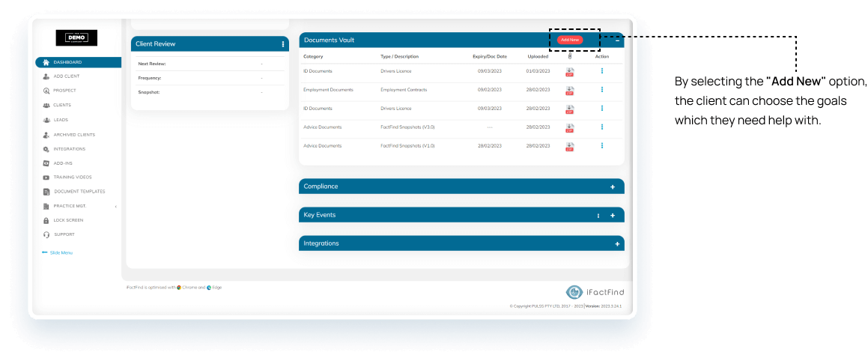Click the Training Videos play icon
This screenshot has height=361, width=868.
tap(46, 178)
